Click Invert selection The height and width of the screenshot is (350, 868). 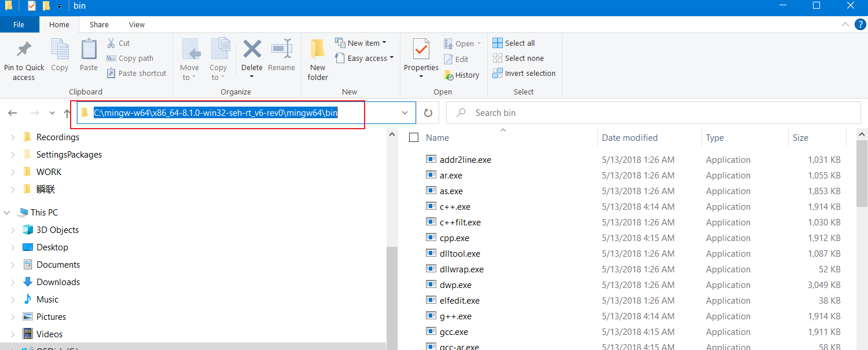tap(524, 73)
